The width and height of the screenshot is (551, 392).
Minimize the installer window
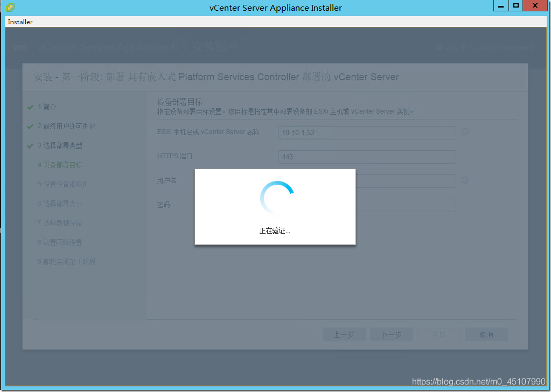tap(501, 5)
